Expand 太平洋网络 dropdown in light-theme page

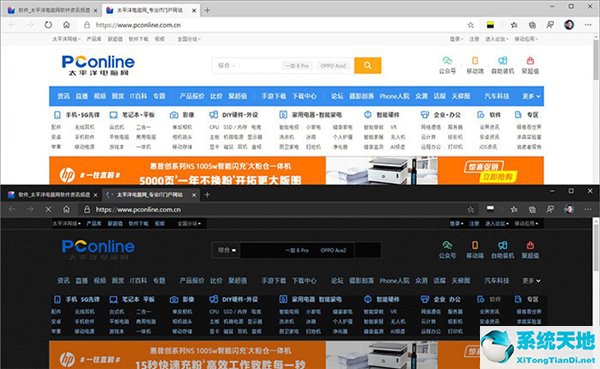pos(66,39)
